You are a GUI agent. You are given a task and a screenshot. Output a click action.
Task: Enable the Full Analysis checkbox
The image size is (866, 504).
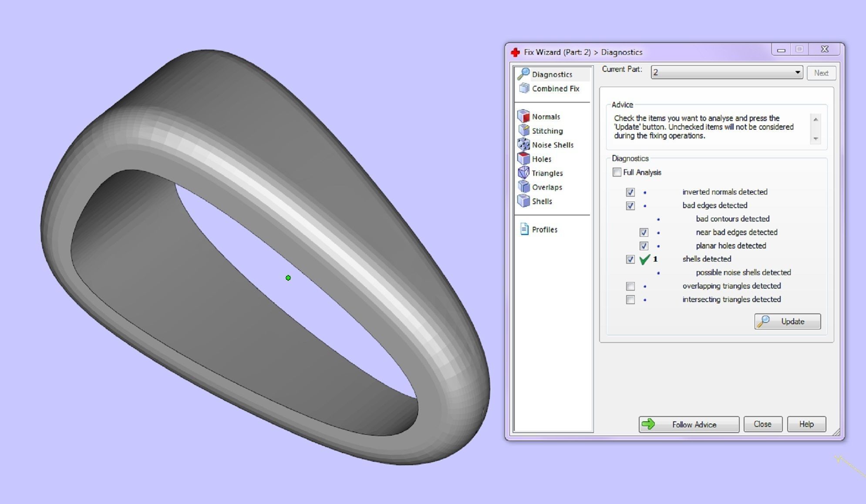click(x=617, y=172)
